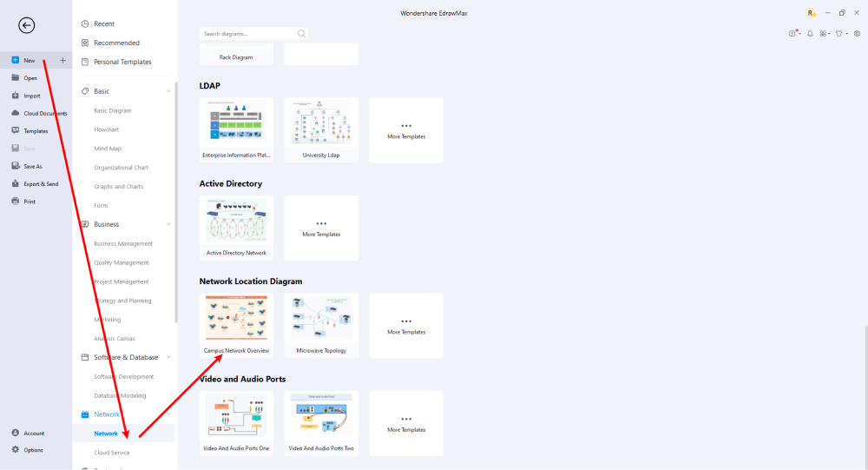Open the Recommended menu item
The height and width of the screenshot is (470, 868).
[116, 43]
